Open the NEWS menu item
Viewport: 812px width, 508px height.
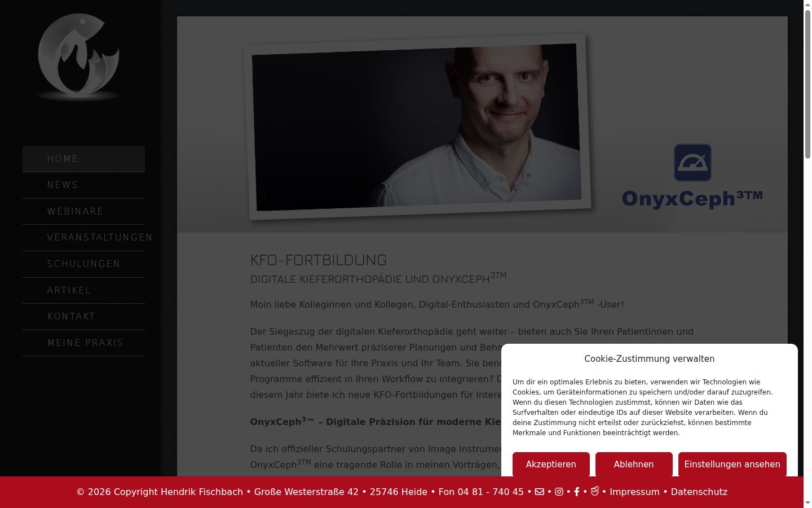click(x=83, y=185)
